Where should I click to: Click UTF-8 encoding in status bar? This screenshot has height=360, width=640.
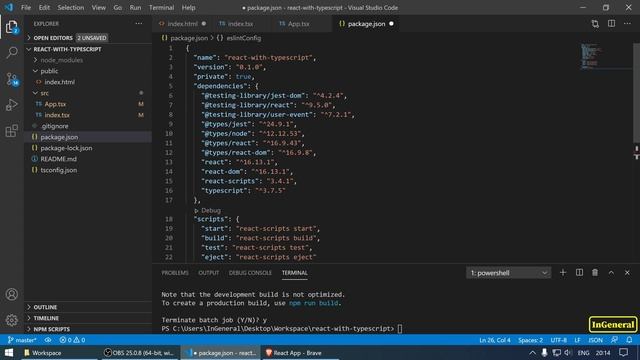tap(558, 340)
